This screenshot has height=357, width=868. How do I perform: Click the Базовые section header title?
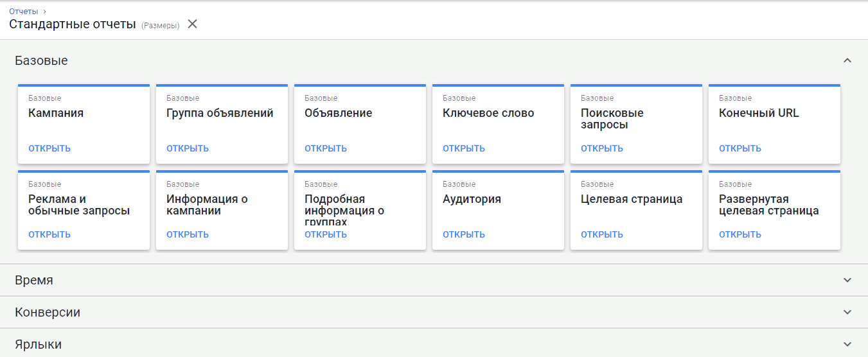coord(41,60)
